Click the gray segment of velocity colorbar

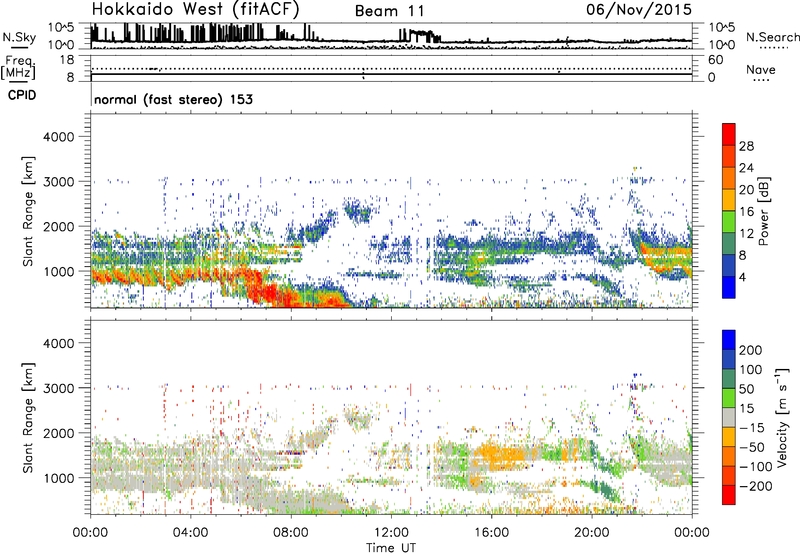pyautogui.click(x=729, y=417)
